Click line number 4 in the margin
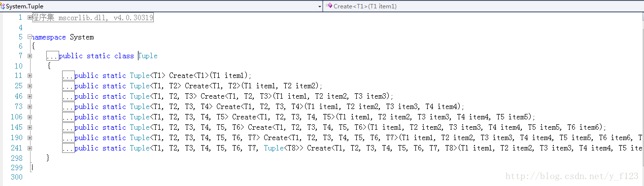 (x=20, y=27)
